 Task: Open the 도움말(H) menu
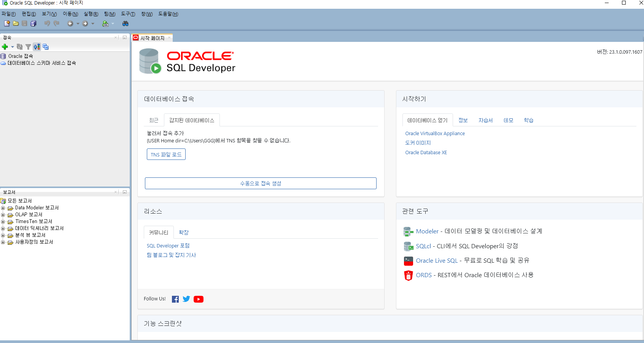(x=168, y=14)
